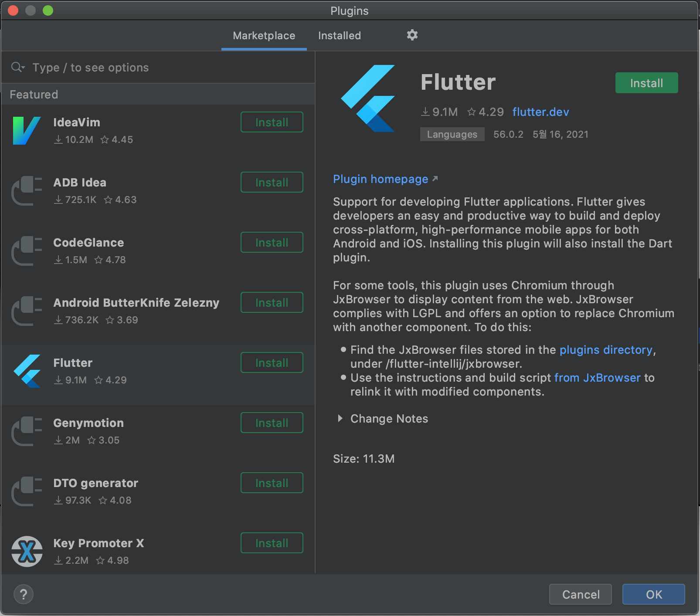Click the Featured section header
This screenshot has height=616, width=700.
[34, 95]
